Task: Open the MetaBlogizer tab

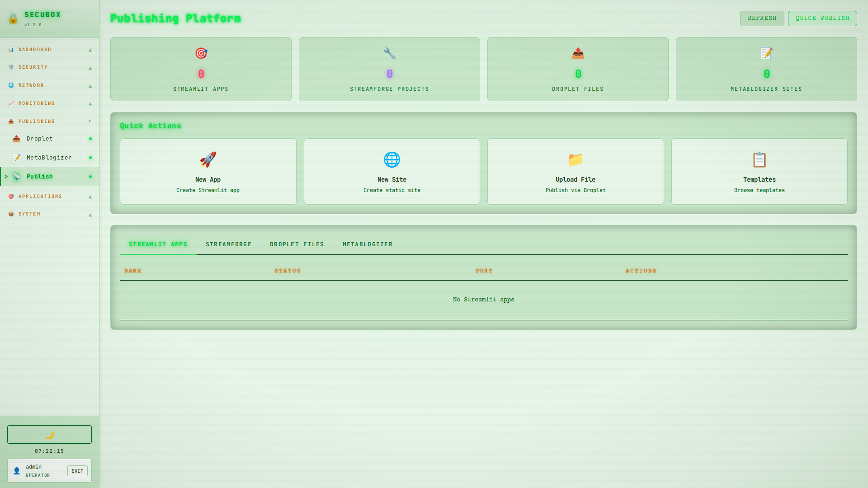Action: pyautogui.click(x=368, y=244)
